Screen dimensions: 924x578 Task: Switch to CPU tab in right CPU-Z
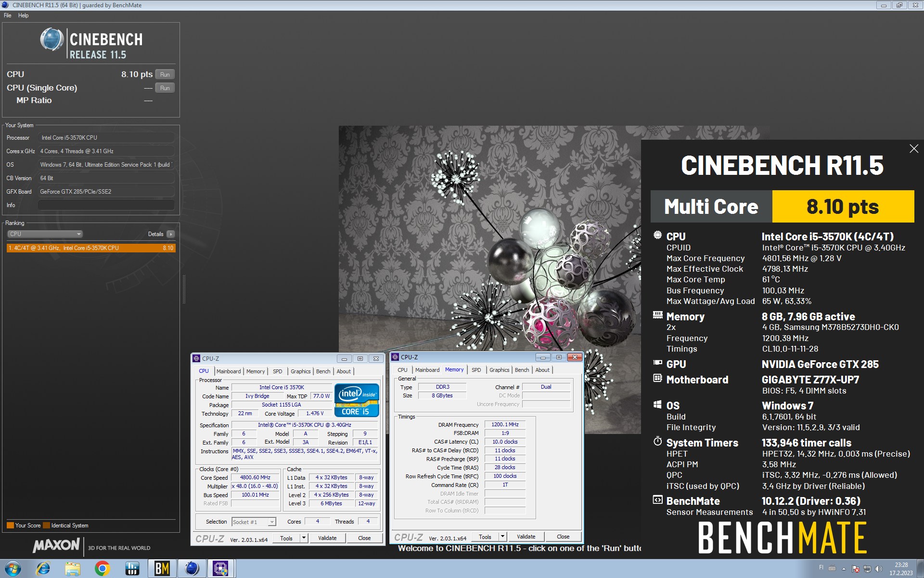tap(403, 370)
